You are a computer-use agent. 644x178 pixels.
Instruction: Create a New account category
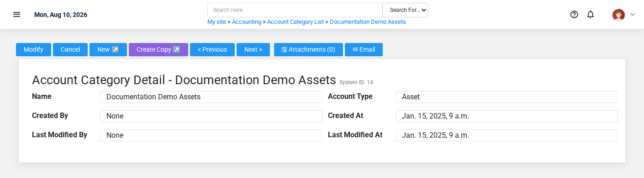[108, 49]
